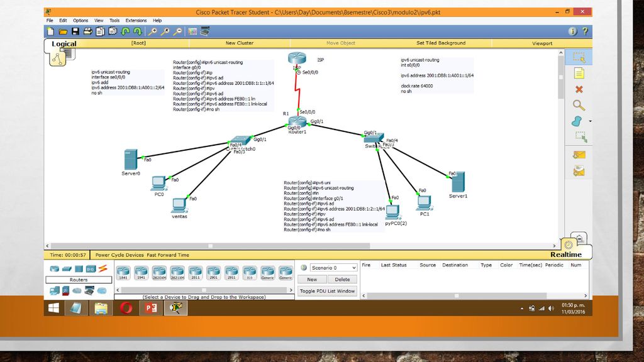Select Server1 device in topology
This screenshot has height=362, width=644.
click(x=458, y=182)
